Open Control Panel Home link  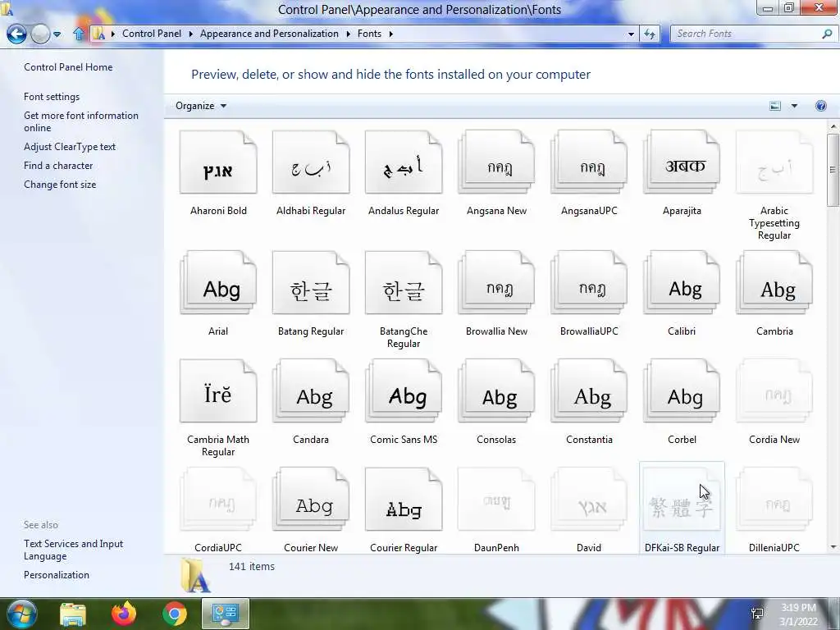[68, 67]
